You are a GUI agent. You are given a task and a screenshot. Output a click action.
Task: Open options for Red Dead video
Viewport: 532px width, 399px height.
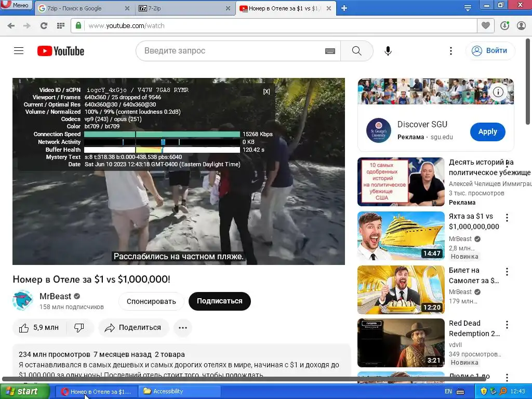pos(507,325)
